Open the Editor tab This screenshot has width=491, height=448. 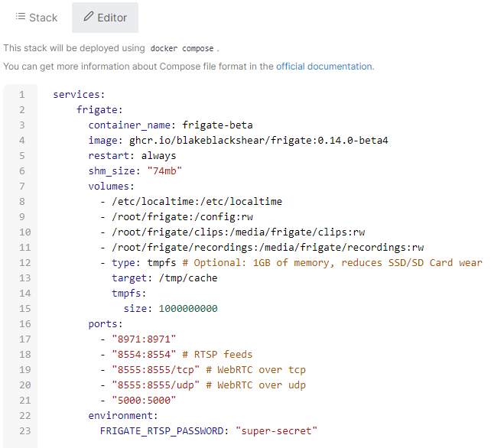(x=105, y=18)
